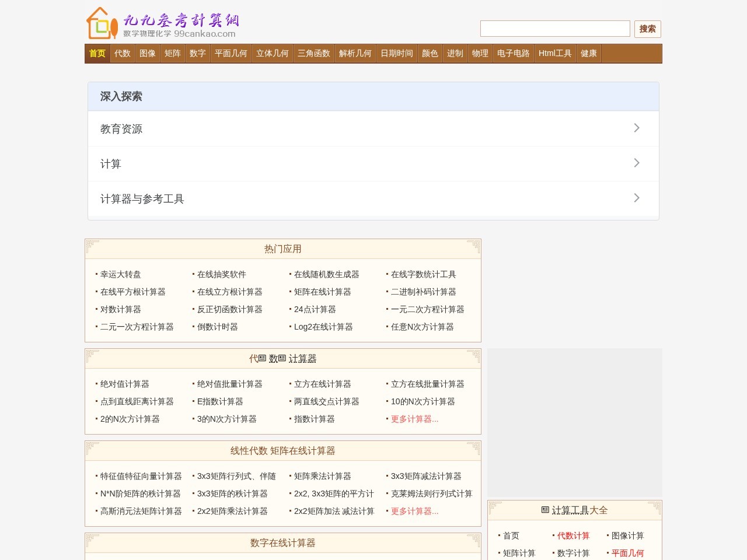
Task: Open the 幸运大转盘 link
Action: (x=121, y=274)
